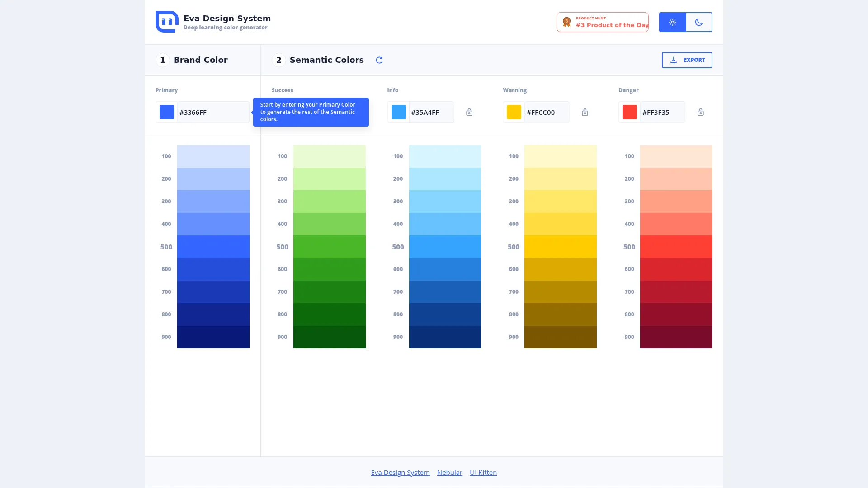
Task: Click the Primary column label
Action: [167, 90]
